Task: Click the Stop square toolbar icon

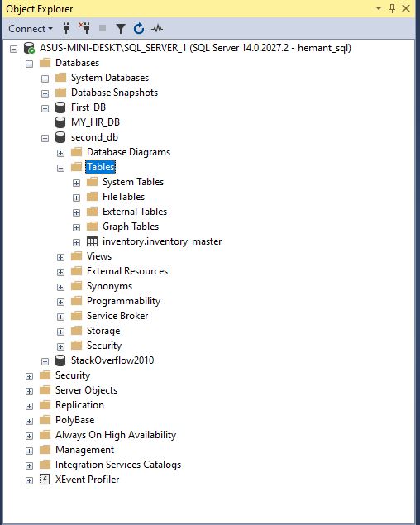Action: [x=103, y=28]
